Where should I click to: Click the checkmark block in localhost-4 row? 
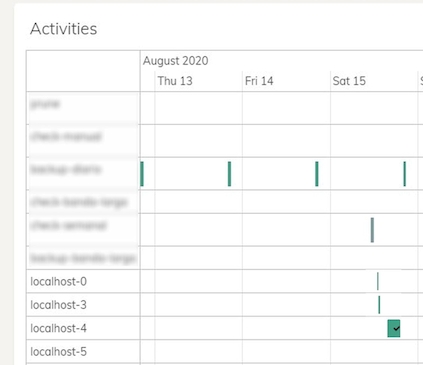(394, 328)
